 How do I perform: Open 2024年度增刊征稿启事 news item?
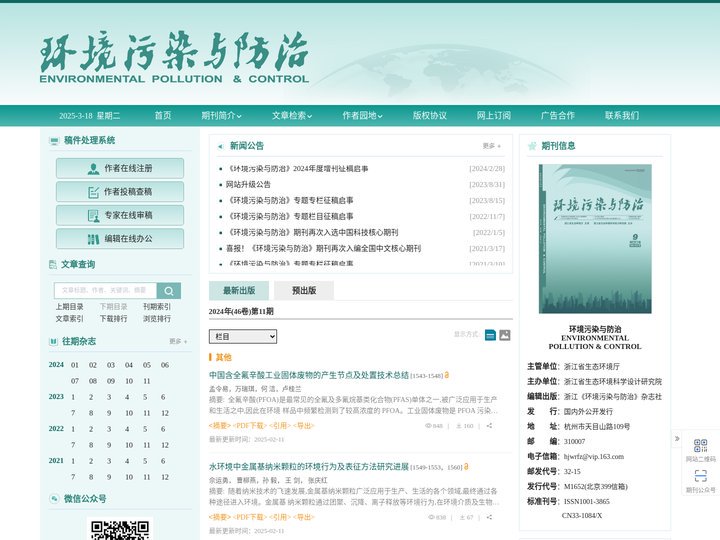(297, 169)
